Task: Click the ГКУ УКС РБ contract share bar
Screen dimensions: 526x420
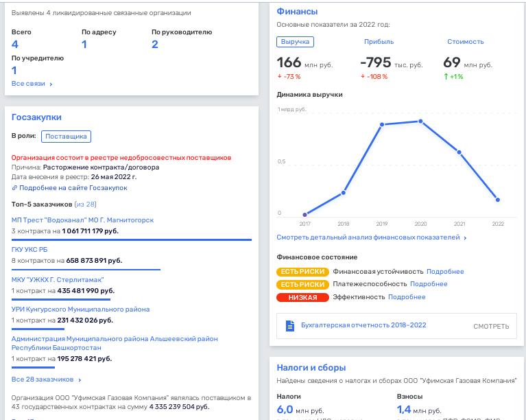Action: click(86, 269)
